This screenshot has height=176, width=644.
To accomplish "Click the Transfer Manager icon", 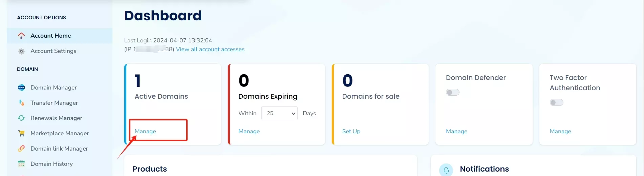I will click(21, 103).
